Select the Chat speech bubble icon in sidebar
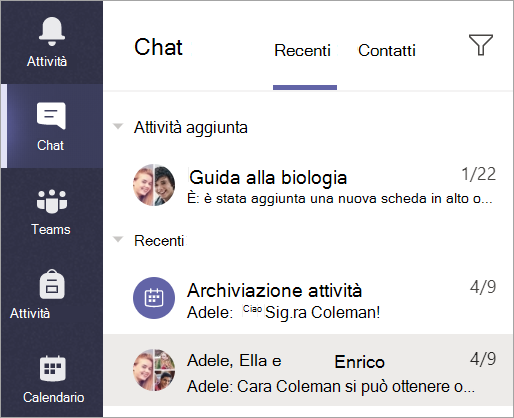The width and height of the screenshot is (514, 418). 51,115
